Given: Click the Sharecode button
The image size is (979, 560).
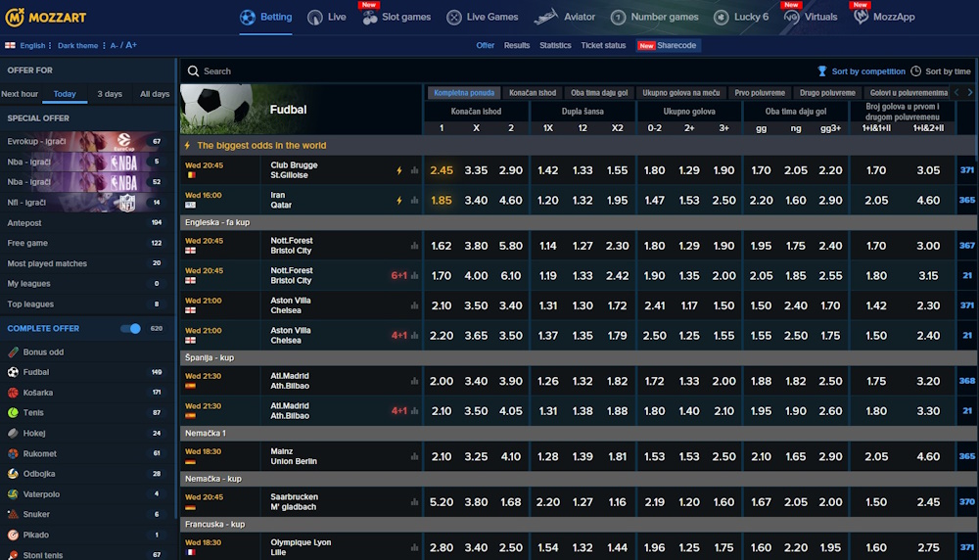Looking at the screenshot, I should (668, 46).
